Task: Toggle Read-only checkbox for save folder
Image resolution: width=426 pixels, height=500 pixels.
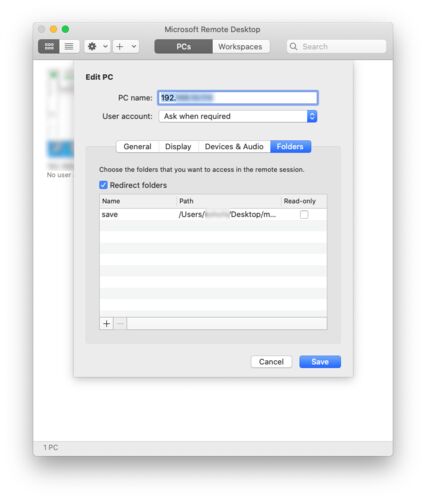Action: pos(304,214)
